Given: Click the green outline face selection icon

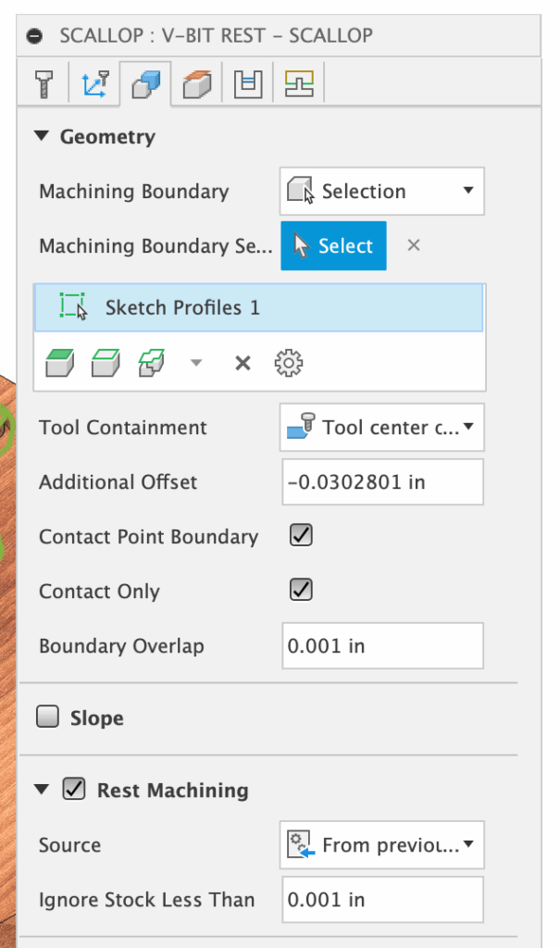Looking at the screenshot, I should tap(104, 363).
